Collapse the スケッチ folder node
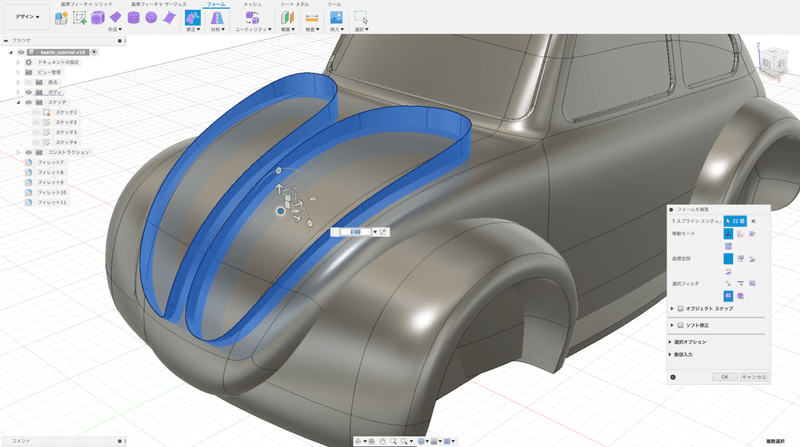This screenshot has width=800, height=447. [18, 102]
